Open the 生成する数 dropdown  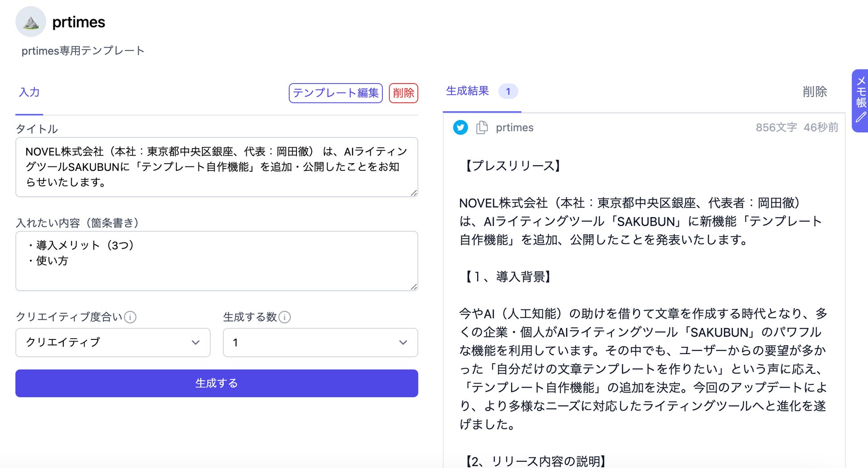320,343
